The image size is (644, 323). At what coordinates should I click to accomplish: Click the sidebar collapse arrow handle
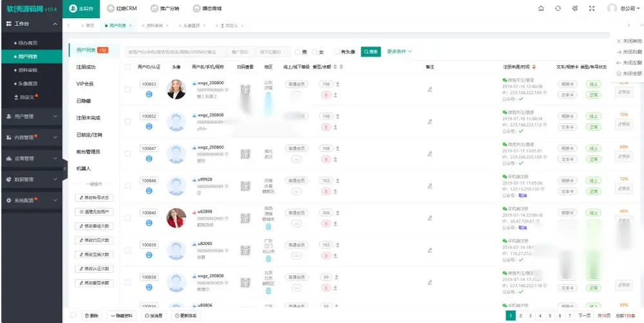pyautogui.click(x=65, y=168)
